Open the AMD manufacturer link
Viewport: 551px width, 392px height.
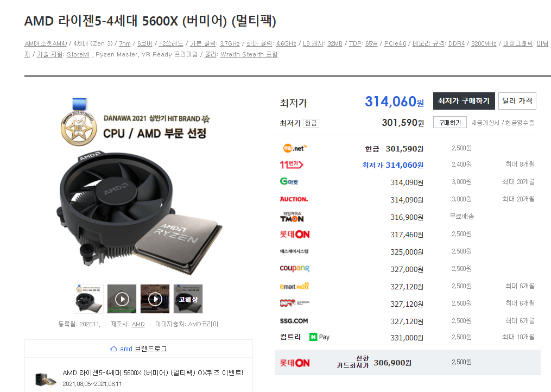138,324
